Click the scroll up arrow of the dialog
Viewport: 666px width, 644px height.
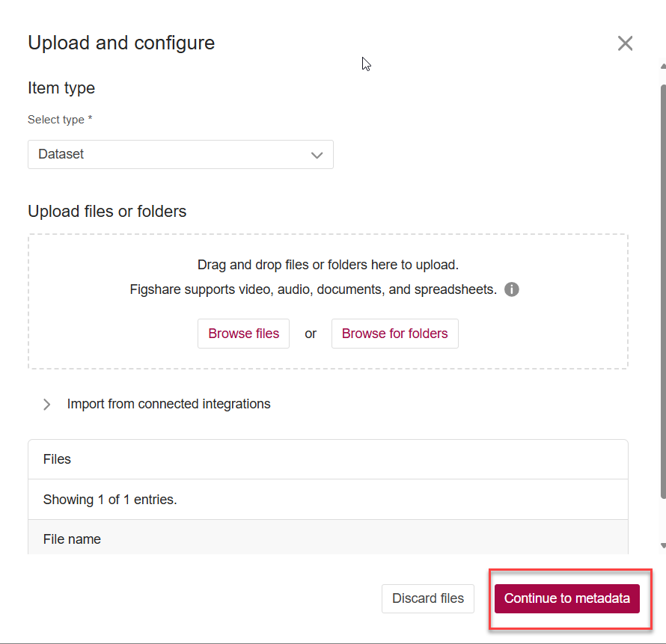point(662,67)
